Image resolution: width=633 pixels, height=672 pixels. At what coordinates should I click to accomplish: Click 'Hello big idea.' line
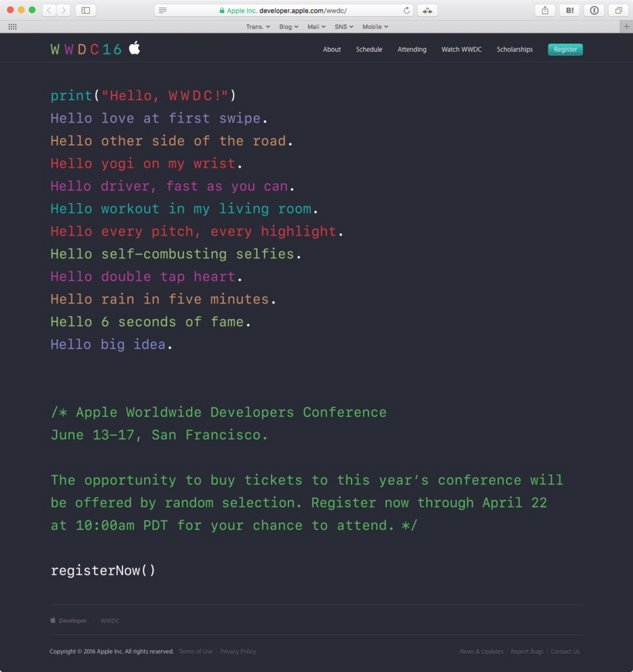(x=112, y=345)
